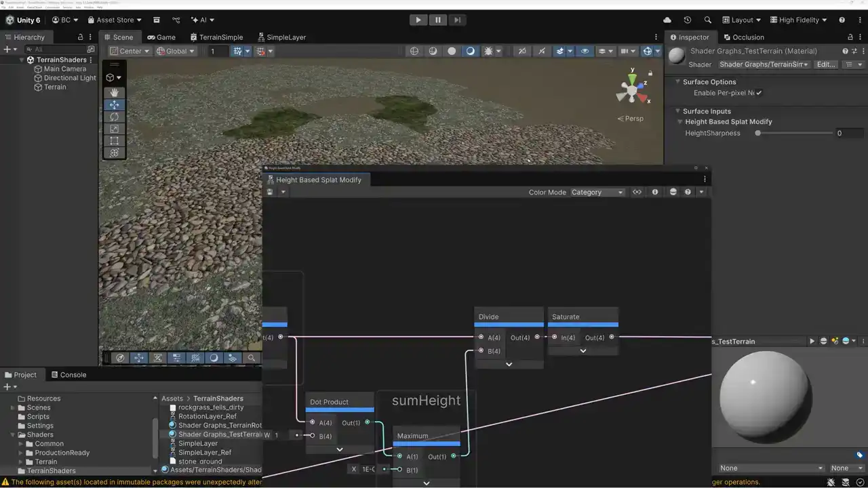Select the Move tool in scene overlay
Screen dimensions: 868x488
(114, 104)
